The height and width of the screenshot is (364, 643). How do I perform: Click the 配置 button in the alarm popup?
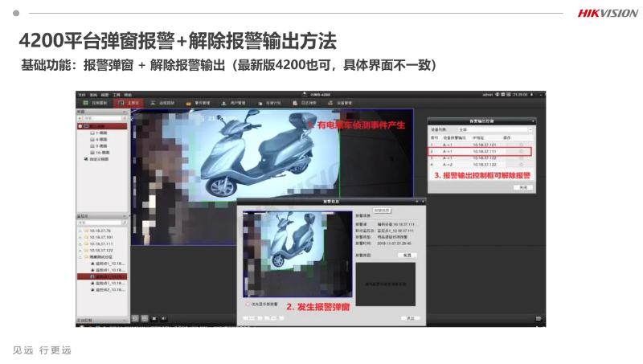click(x=408, y=255)
